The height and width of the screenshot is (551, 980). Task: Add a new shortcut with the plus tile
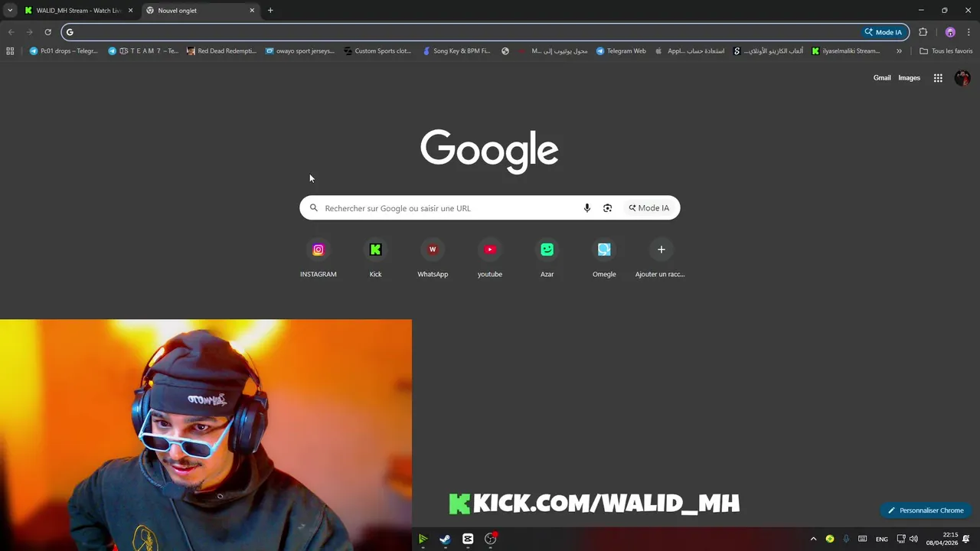pyautogui.click(x=661, y=259)
